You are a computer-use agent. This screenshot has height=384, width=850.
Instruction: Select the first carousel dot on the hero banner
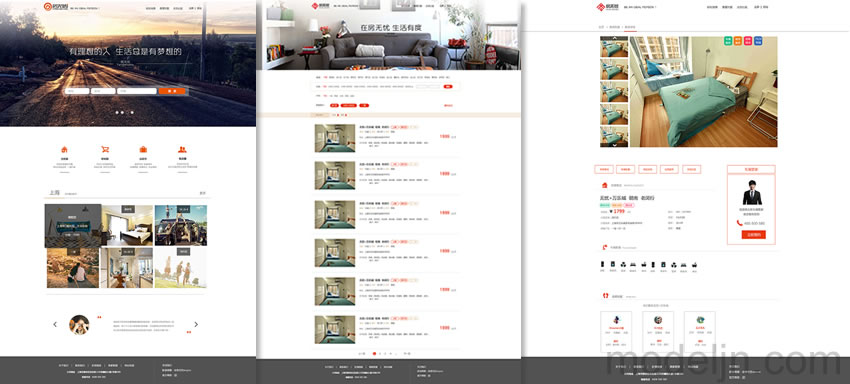(116, 113)
